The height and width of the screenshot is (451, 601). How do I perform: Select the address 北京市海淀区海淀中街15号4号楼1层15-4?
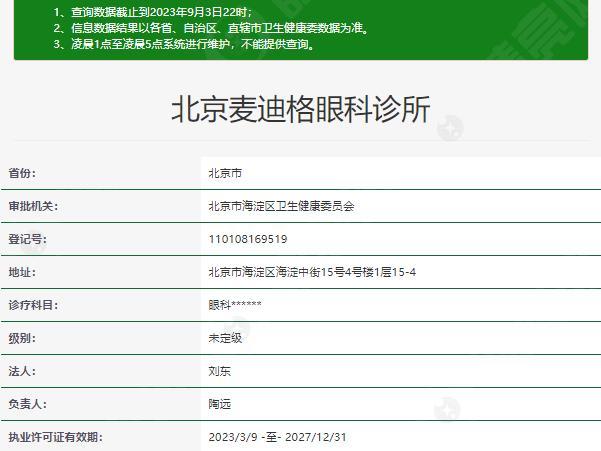pos(312,272)
